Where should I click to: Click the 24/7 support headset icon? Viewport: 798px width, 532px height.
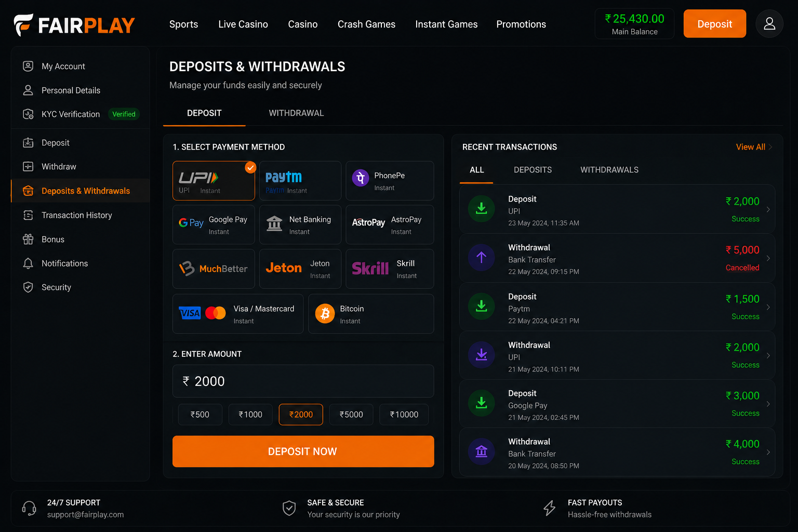[x=29, y=508]
